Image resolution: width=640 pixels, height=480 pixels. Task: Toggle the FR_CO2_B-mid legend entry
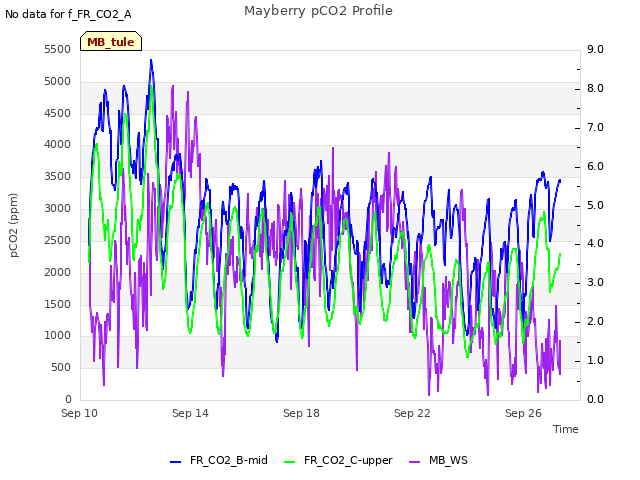point(219,460)
